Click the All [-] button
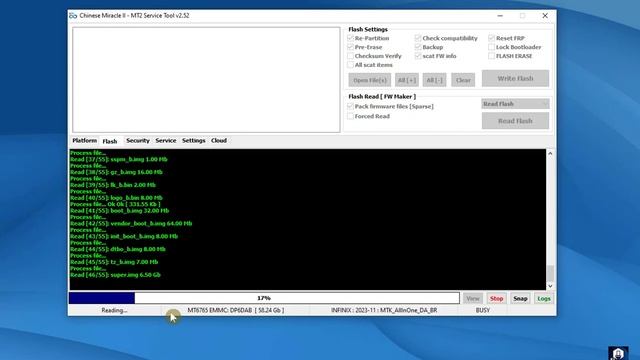 coord(434,80)
